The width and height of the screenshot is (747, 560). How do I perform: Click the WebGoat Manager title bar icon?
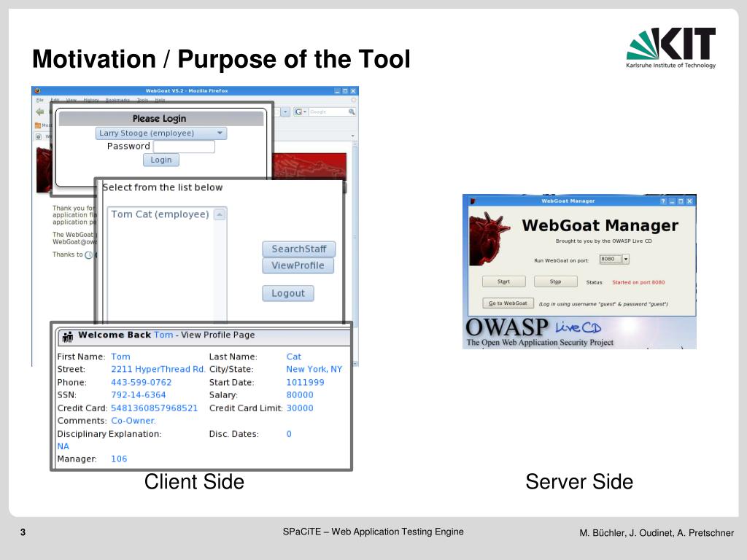click(473, 201)
